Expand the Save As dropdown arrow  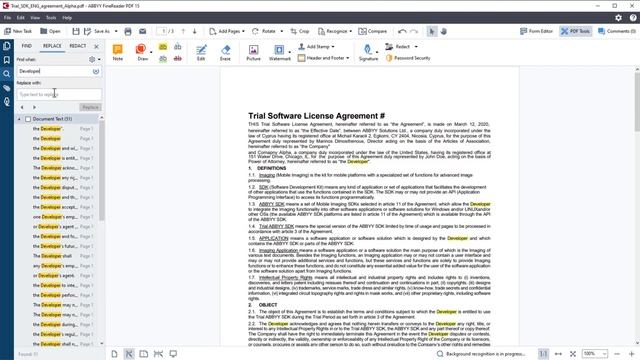pyautogui.click(x=116, y=31)
